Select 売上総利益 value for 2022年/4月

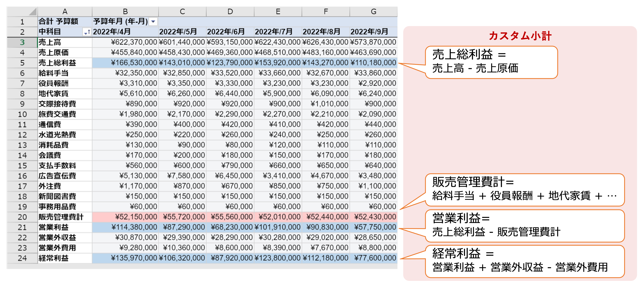point(125,63)
